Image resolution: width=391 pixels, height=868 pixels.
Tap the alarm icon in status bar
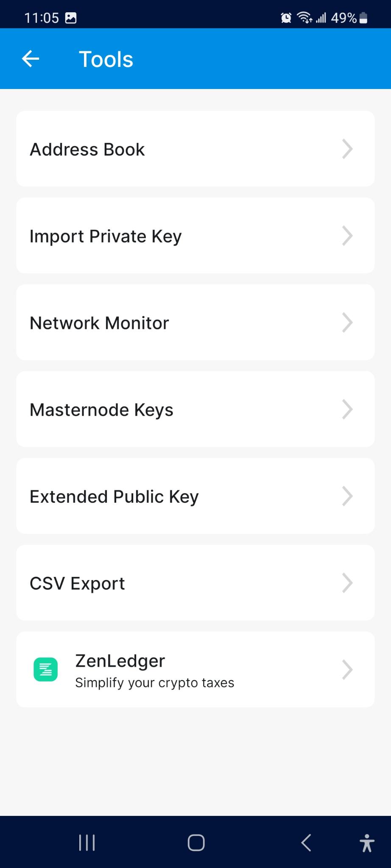(x=286, y=18)
